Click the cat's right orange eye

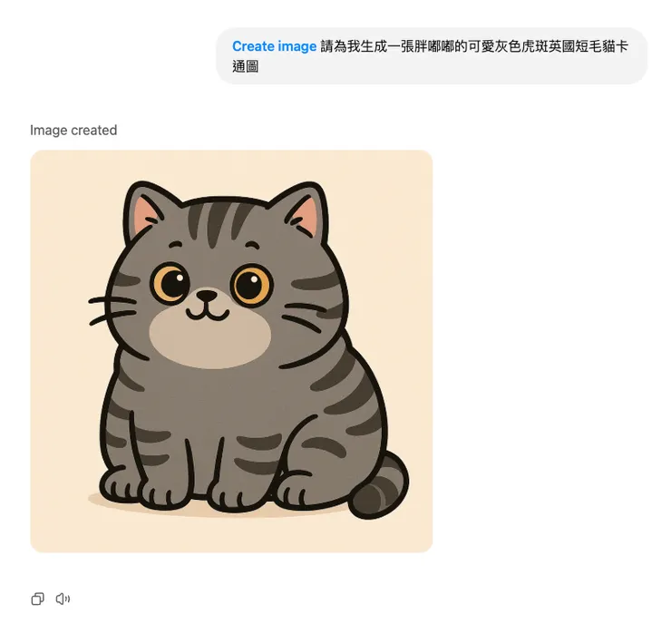click(x=252, y=285)
